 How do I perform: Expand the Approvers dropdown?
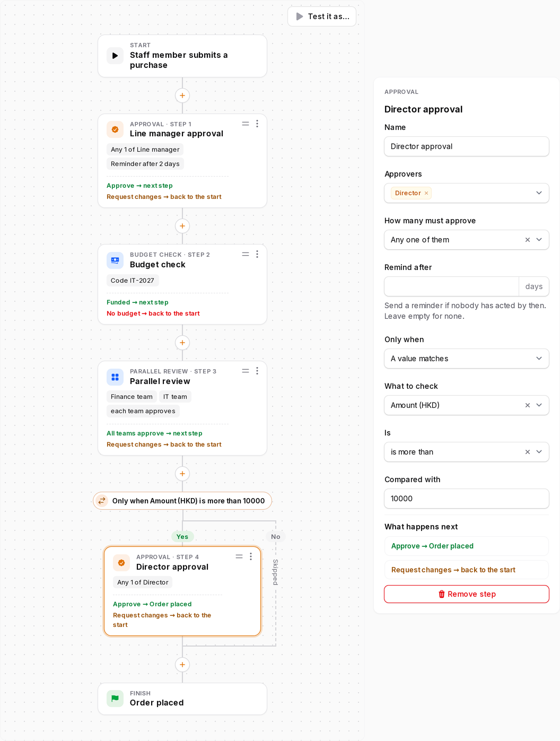[539, 193]
